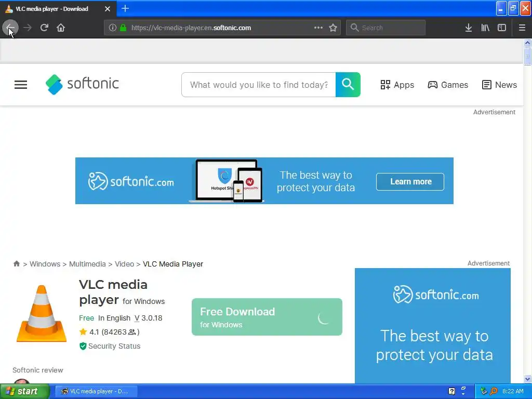Go back using Firefox back arrow
This screenshot has height=399, width=532.
10,28
